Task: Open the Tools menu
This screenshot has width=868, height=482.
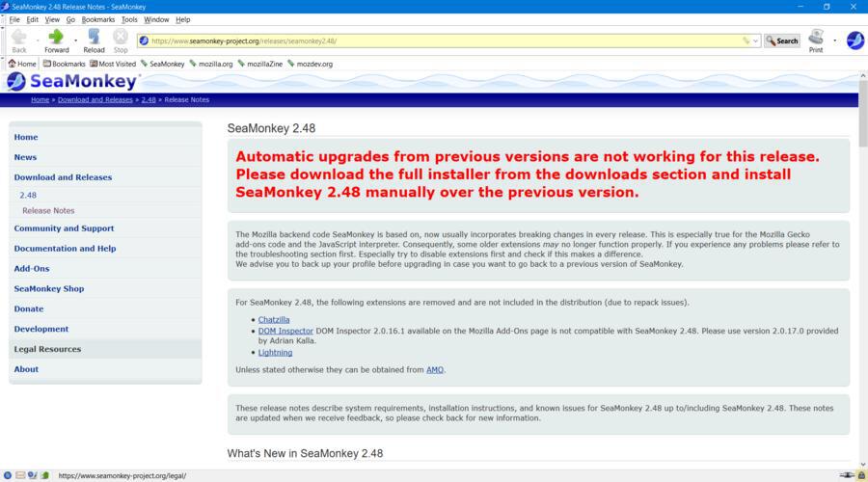Action: (129, 19)
